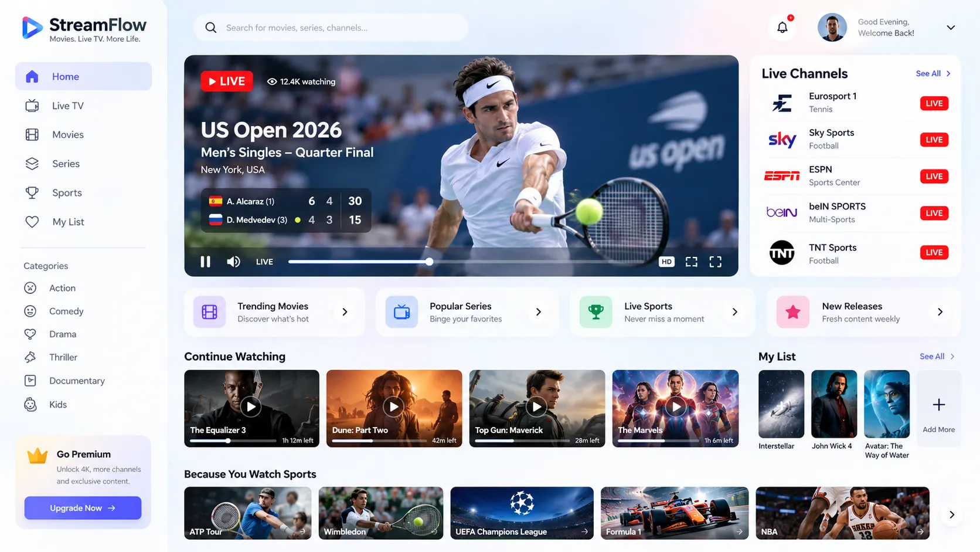This screenshot has height=552, width=980.
Task: Click the Live Sports trophy icon
Action: [x=596, y=312]
